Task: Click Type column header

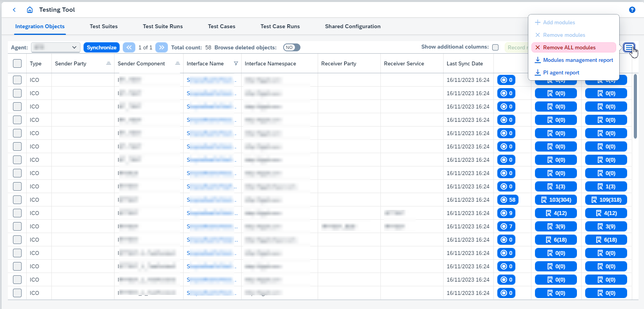Action: coord(36,63)
